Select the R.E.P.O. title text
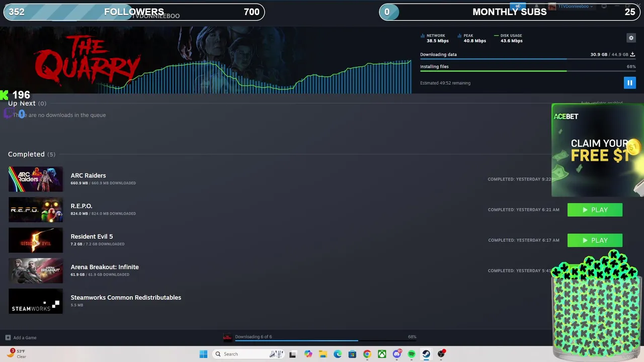 coord(82,206)
